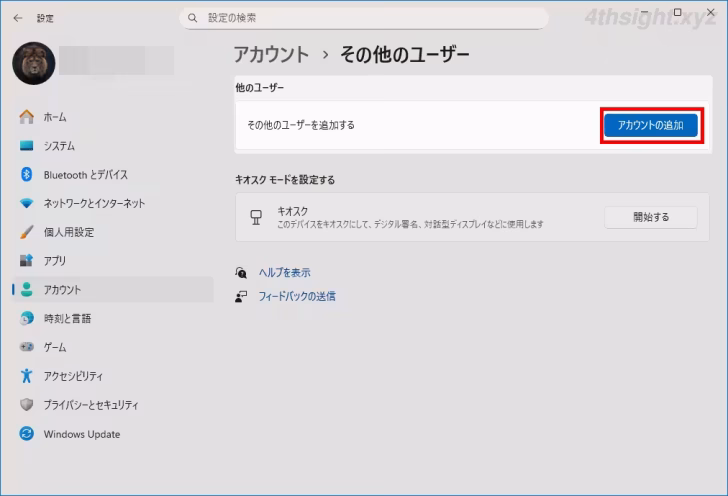The height and width of the screenshot is (496, 728).
Task: Open the ヘルプを表示 link
Action: [284, 272]
